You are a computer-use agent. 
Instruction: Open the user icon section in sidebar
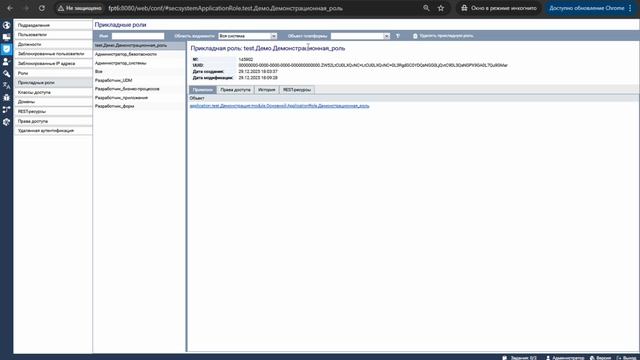pos(6,62)
